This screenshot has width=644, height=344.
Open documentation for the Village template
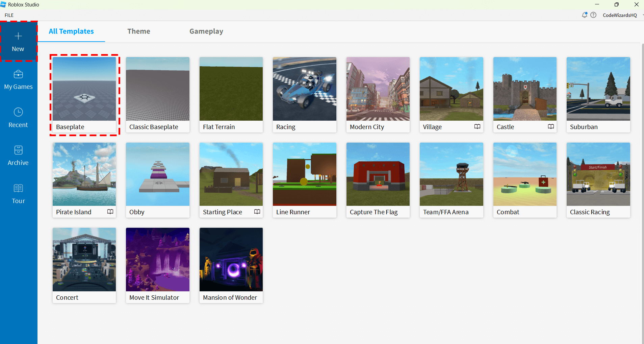[x=477, y=126]
